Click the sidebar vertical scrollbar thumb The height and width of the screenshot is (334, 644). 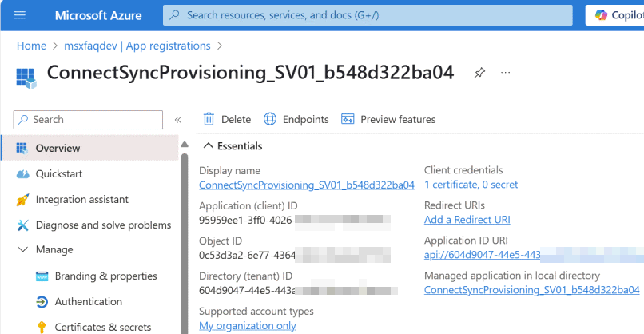(185, 244)
